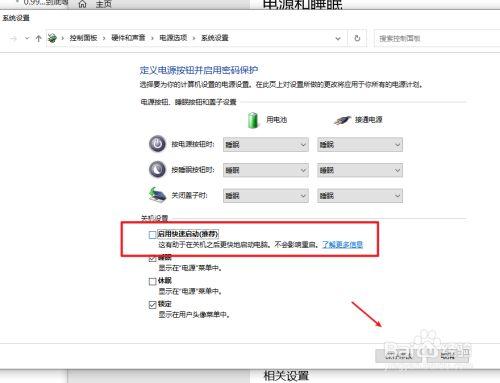Click the 显示在用户头像菜单中 description text
The height and width of the screenshot is (383, 500).
pos(194,314)
